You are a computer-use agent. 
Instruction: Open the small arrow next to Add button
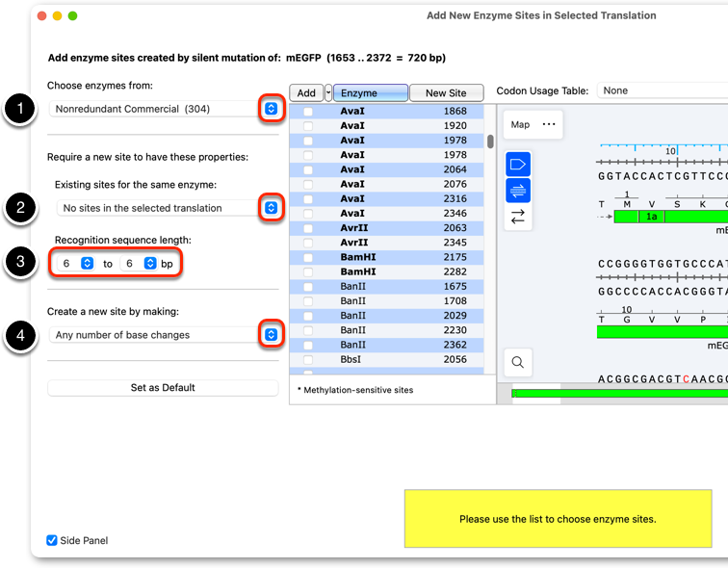coord(328,92)
